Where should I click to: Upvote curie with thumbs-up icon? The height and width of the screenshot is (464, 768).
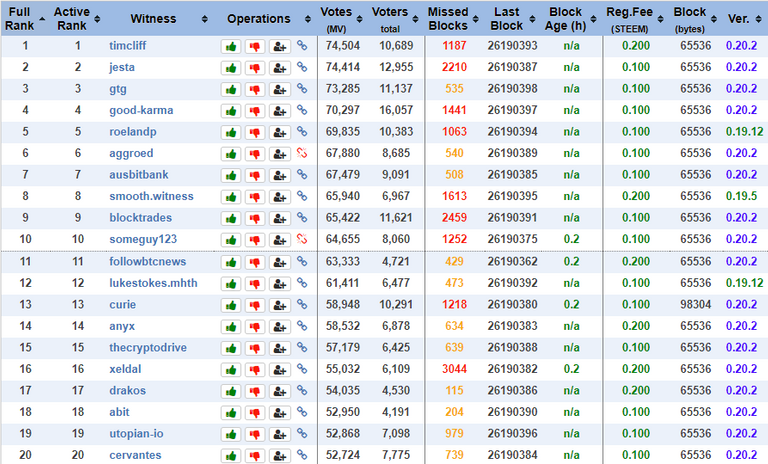(231, 305)
